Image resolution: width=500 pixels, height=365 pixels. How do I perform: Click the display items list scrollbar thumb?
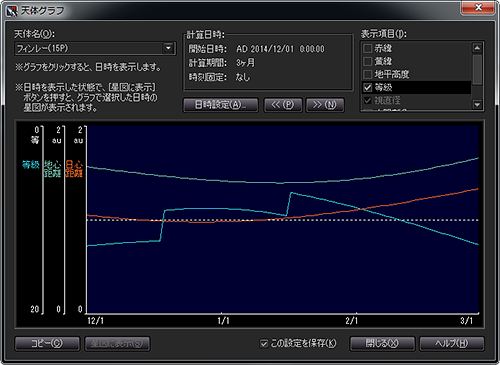[x=477, y=69]
